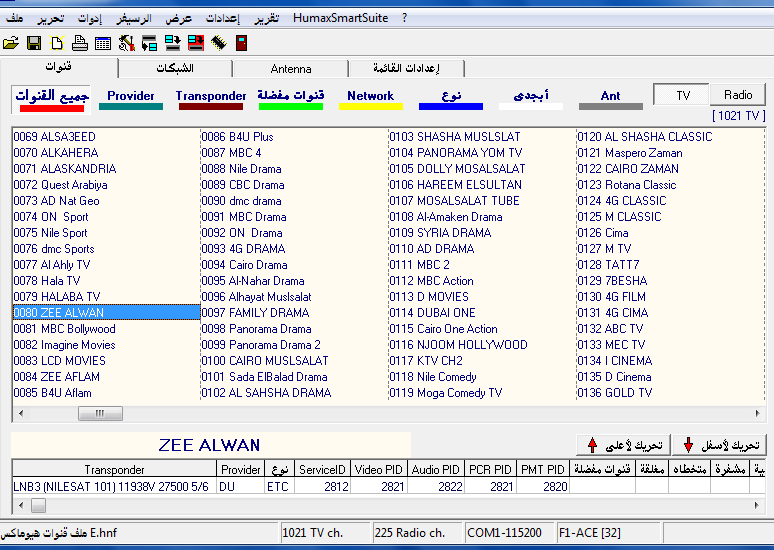Open the الرسيفر menu

(134, 19)
